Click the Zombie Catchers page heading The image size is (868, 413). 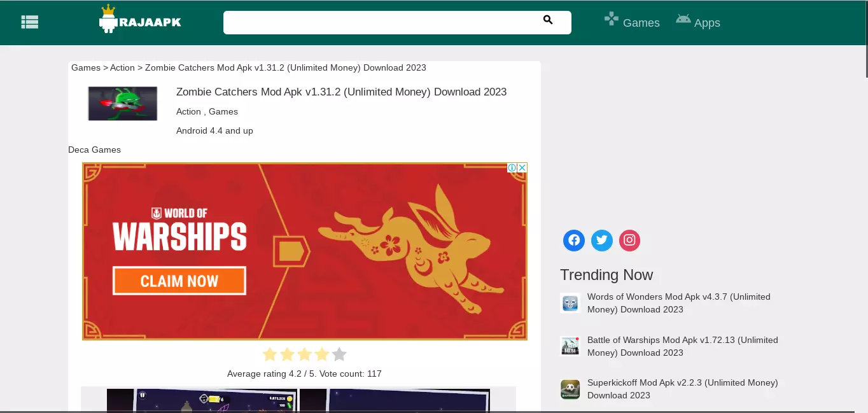(x=341, y=92)
